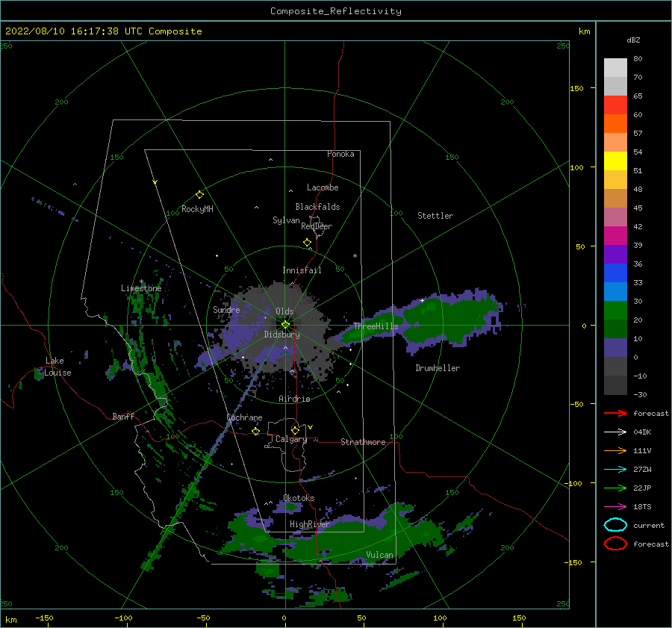Click the magenta 18TS arrow icon

(x=615, y=507)
